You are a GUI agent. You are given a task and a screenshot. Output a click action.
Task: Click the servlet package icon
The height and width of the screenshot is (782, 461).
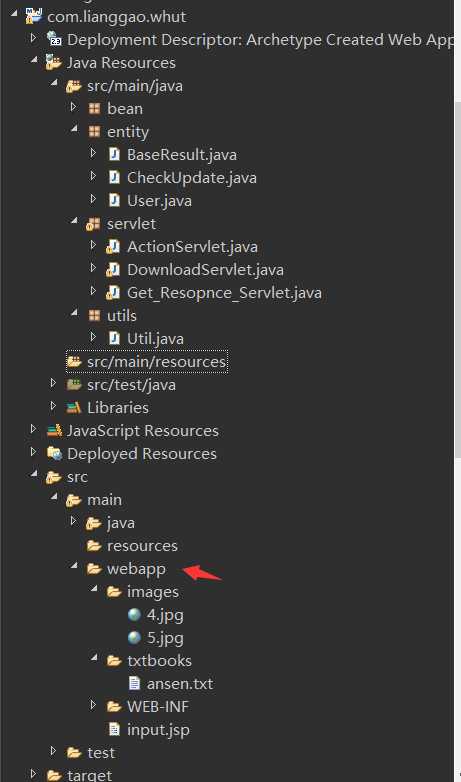pyautogui.click(x=93, y=224)
